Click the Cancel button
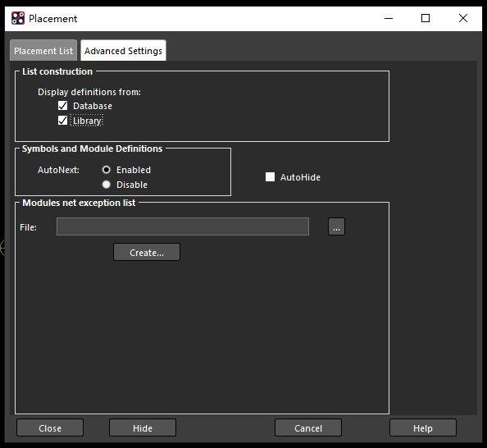 tap(308, 427)
